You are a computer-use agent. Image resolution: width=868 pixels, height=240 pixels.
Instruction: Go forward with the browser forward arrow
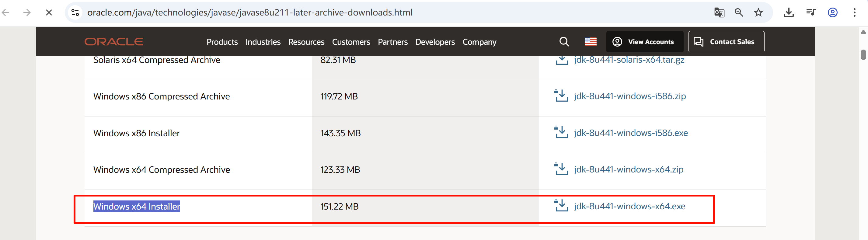[x=27, y=13]
